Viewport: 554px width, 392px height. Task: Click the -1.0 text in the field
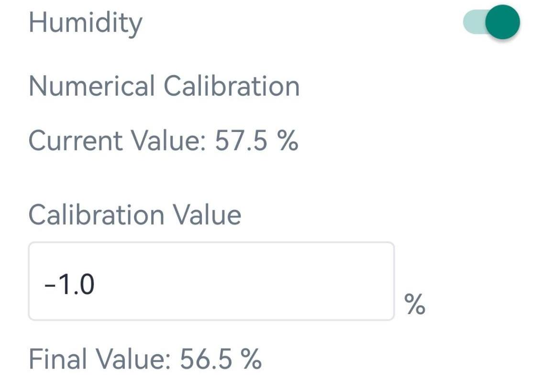pyautogui.click(x=69, y=285)
